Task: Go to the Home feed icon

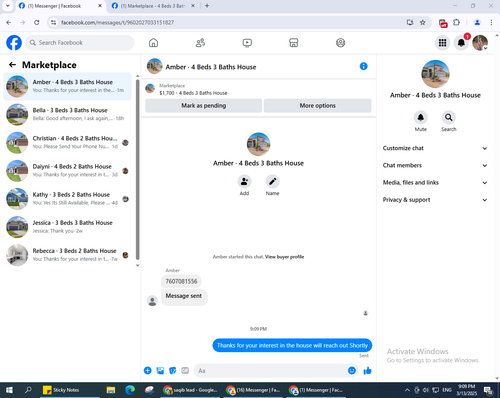Action: (153, 43)
